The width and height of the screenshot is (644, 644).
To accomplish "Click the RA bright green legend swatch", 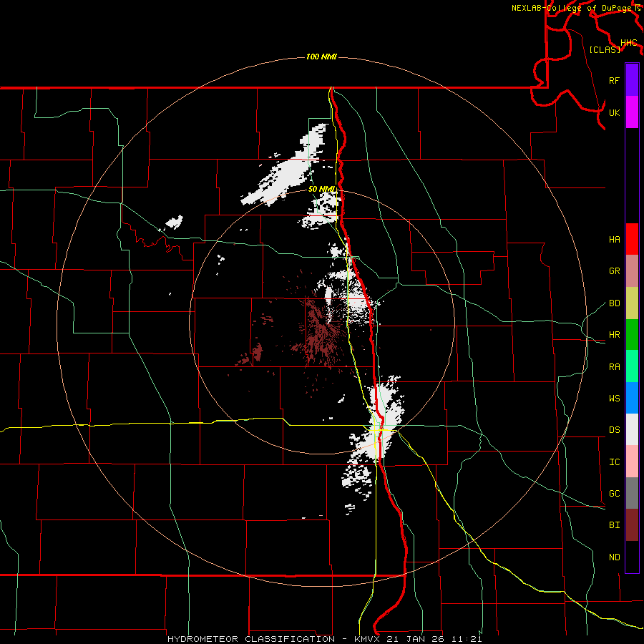I will [632, 366].
